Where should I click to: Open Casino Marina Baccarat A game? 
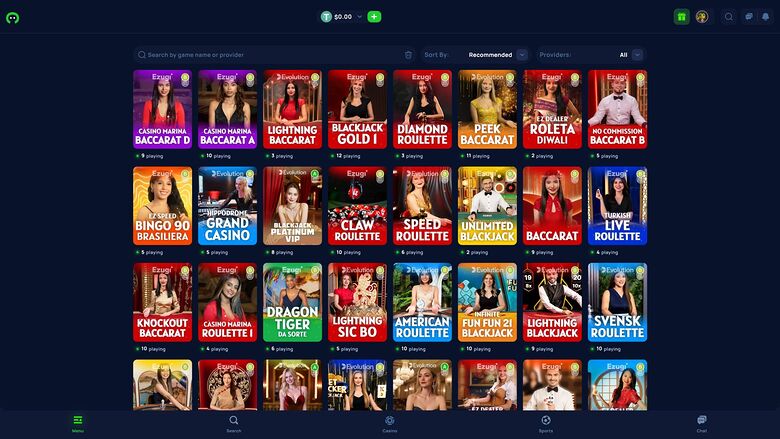click(227, 109)
